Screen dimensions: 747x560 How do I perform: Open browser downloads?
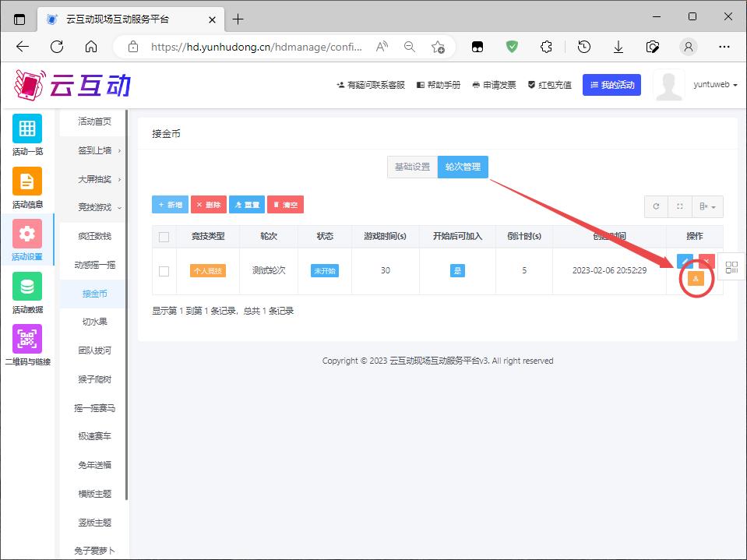tap(618, 47)
